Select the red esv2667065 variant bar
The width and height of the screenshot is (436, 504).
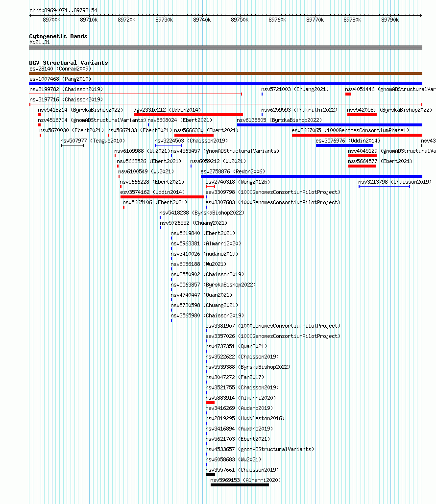click(357, 135)
